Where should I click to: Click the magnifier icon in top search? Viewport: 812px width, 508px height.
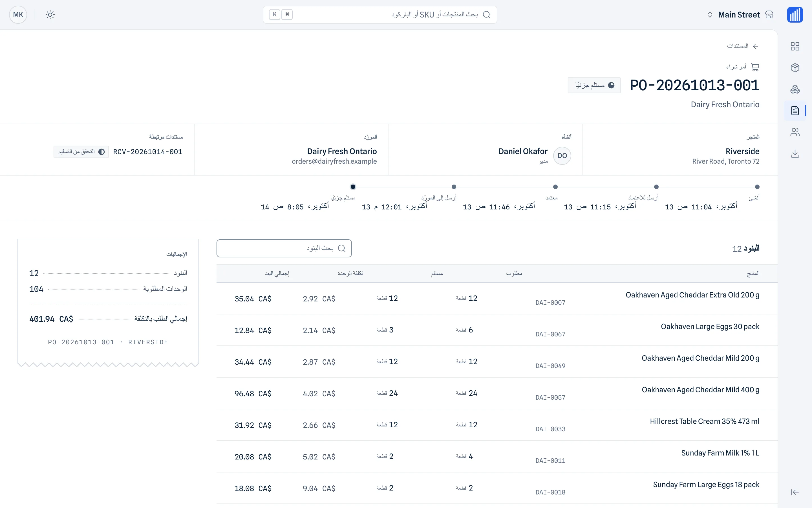pyautogui.click(x=487, y=15)
